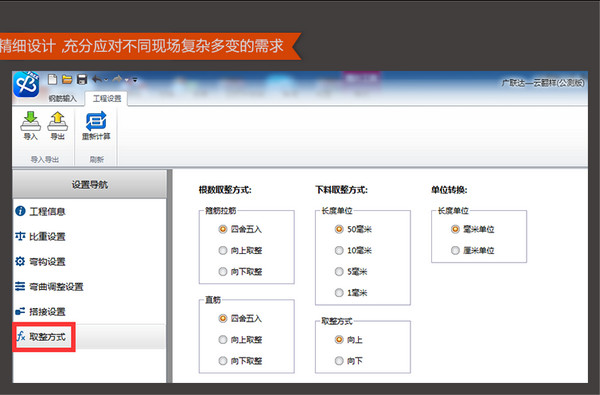Image resolution: width=600 pixels, height=395 pixels.
Task: Switch to the 钢筋输入 tab
Action: click(x=62, y=99)
